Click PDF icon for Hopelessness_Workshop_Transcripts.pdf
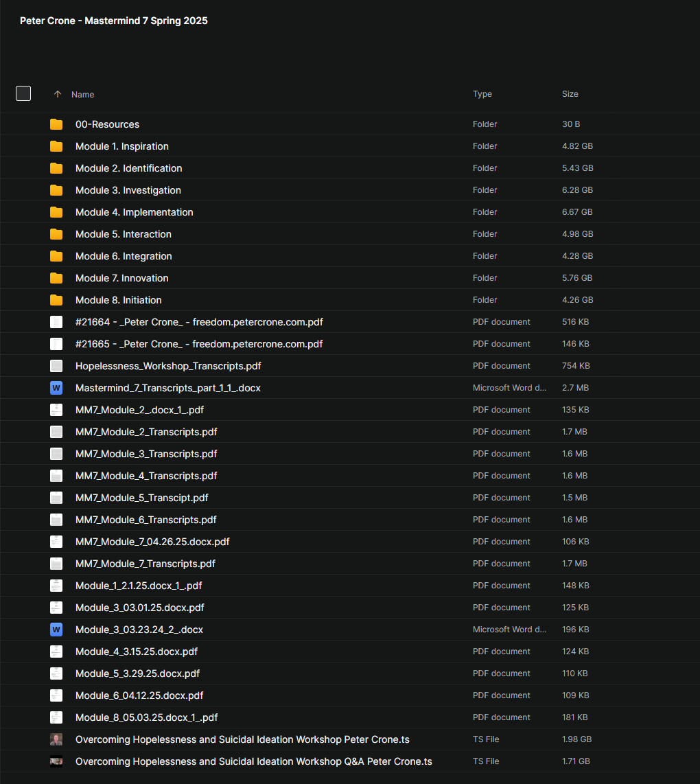The image size is (700, 784). pyautogui.click(x=56, y=366)
